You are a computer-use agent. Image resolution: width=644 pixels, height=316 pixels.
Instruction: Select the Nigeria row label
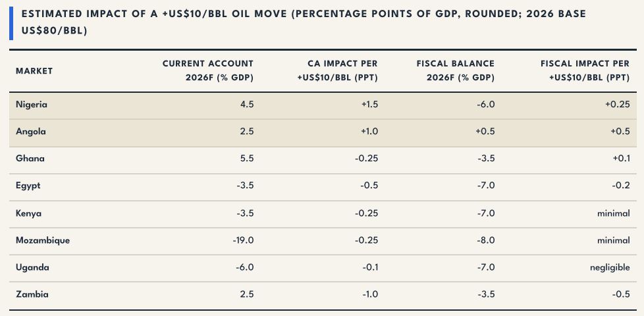pos(32,105)
